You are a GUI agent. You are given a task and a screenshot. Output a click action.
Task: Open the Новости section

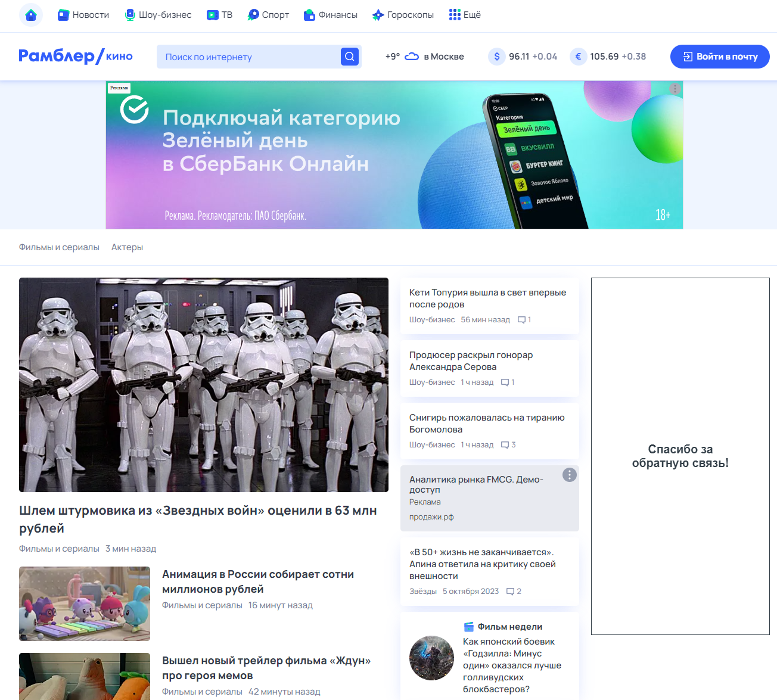click(83, 15)
